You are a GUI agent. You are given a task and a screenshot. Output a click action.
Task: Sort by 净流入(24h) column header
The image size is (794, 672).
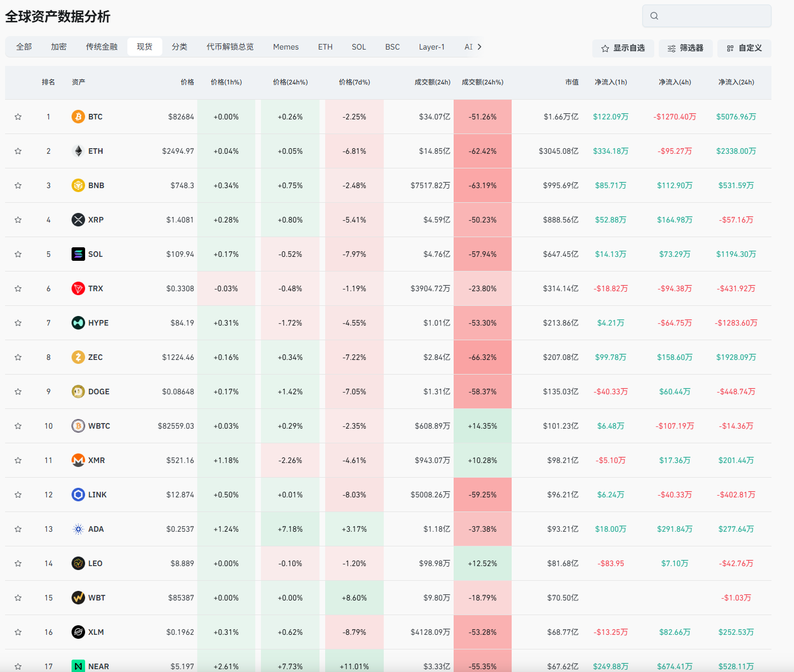click(736, 82)
